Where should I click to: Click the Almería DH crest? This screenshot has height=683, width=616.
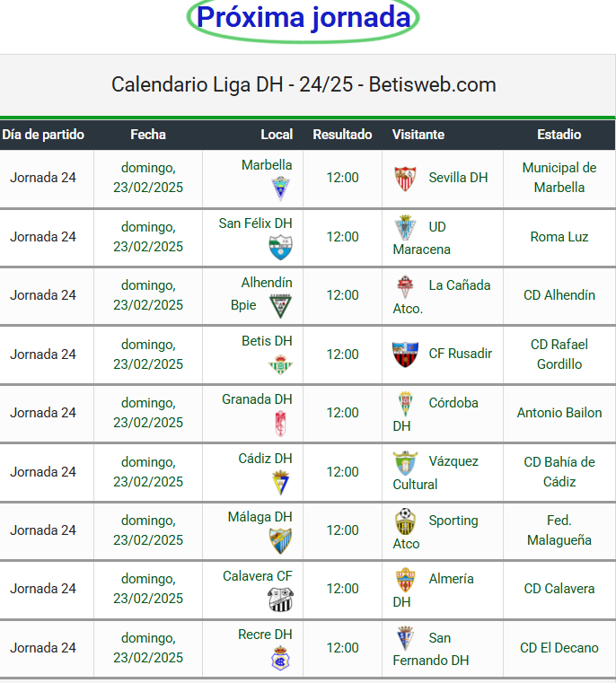coord(405,580)
